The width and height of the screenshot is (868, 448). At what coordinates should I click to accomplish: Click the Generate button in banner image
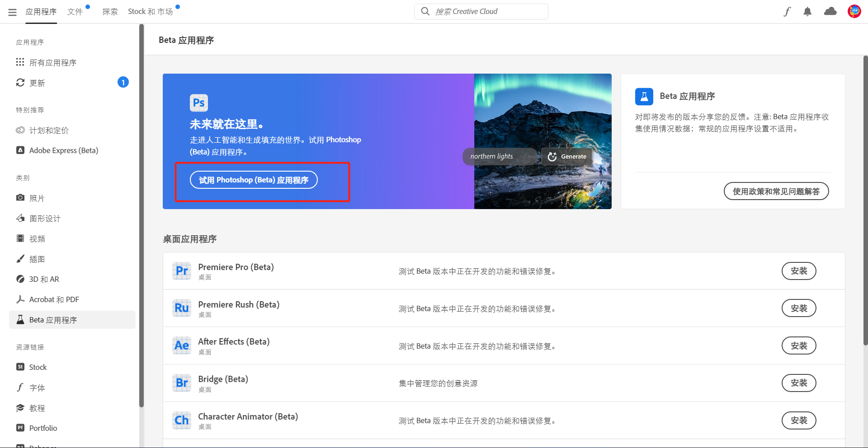567,156
